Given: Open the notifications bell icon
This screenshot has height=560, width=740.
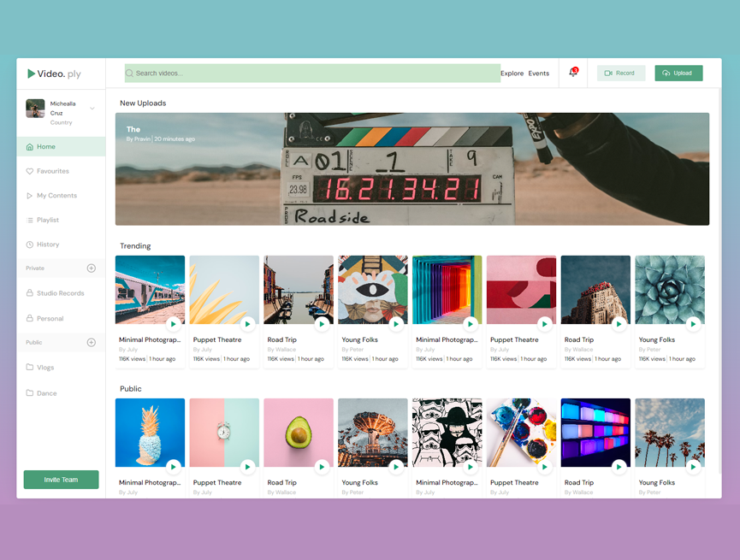Looking at the screenshot, I should pyautogui.click(x=573, y=73).
